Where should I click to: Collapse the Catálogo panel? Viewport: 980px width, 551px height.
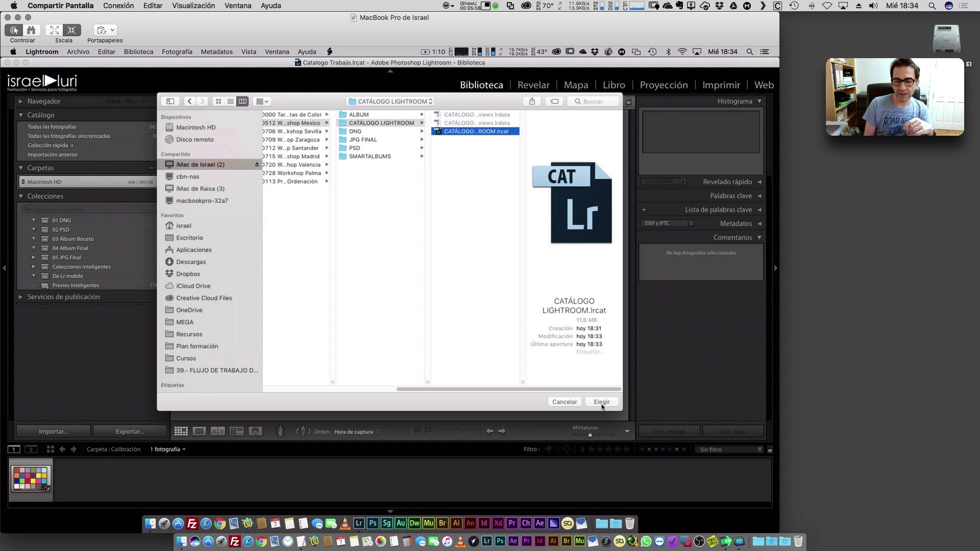click(20, 115)
